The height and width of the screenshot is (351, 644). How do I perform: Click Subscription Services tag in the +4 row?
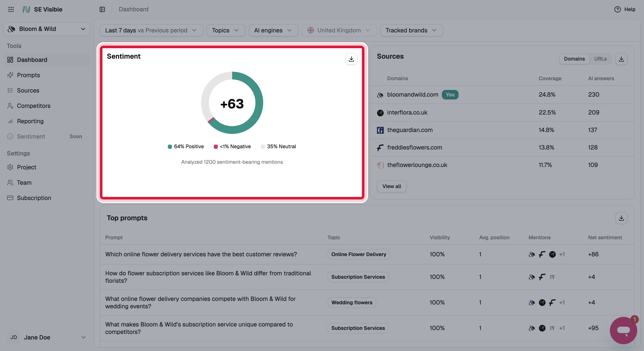[358, 277]
